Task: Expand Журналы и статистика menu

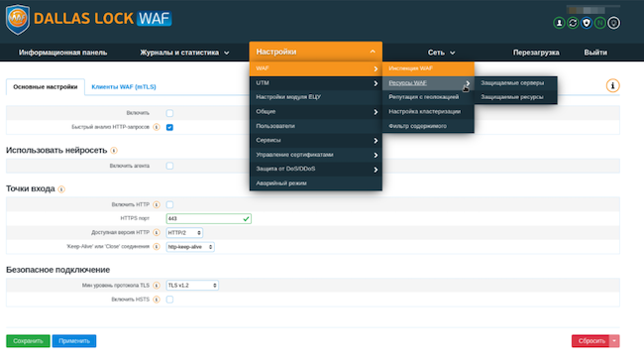Action: click(184, 53)
